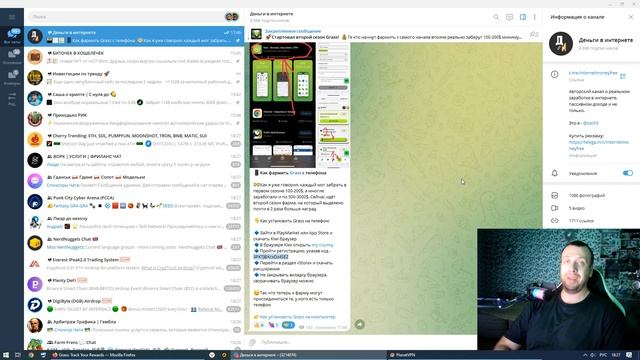This screenshot has width=640, height=360.
Task: Open the Cherry Trending chat
Action: [x=134, y=140]
